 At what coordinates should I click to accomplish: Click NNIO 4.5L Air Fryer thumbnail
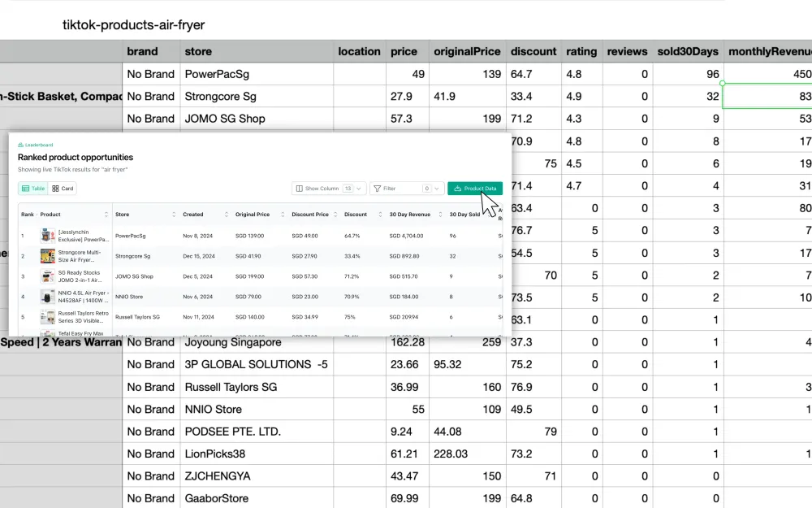(x=48, y=297)
